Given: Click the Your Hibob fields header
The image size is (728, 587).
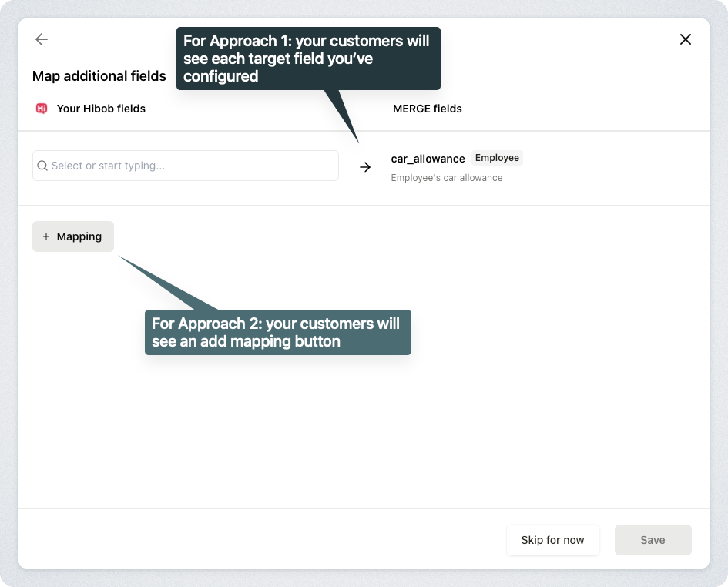Looking at the screenshot, I should [101, 109].
